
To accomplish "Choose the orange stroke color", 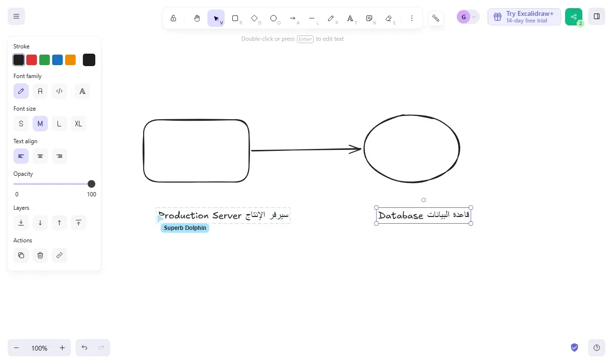I will (70, 60).
